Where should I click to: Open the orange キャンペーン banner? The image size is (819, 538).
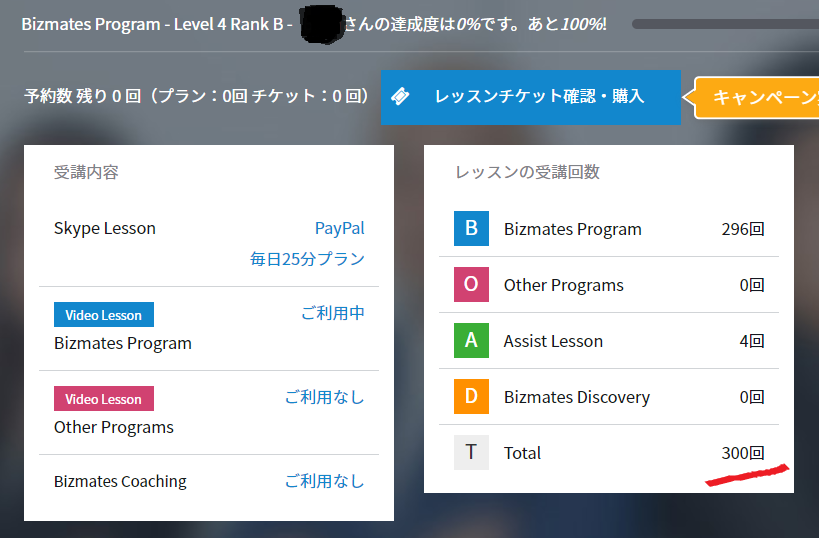tap(752, 98)
